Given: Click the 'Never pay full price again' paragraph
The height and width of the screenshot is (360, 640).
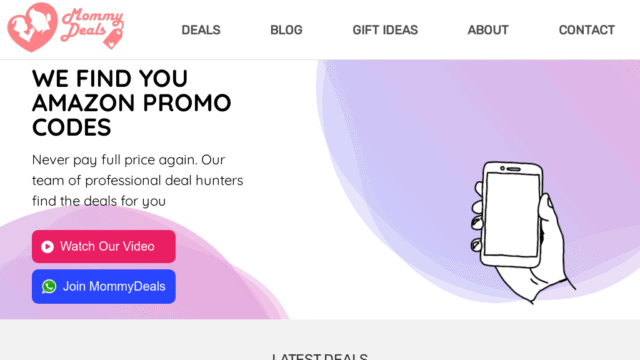Looking at the screenshot, I should pos(138,180).
